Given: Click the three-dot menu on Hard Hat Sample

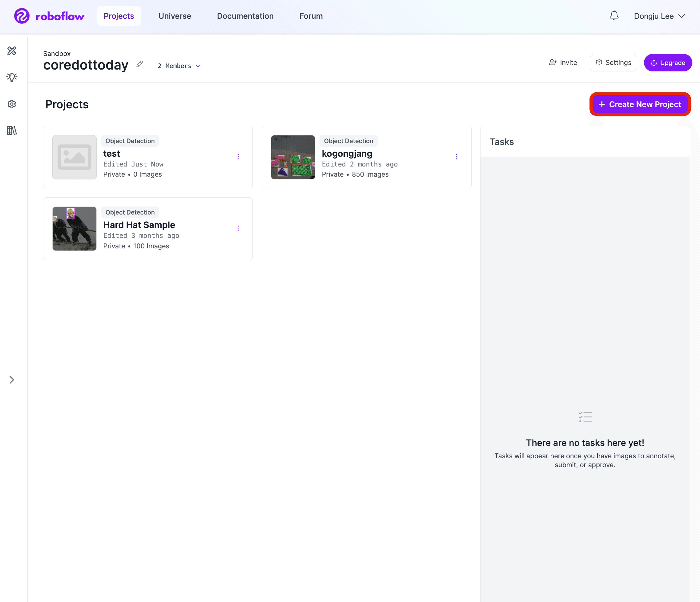Looking at the screenshot, I should click(x=238, y=228).
